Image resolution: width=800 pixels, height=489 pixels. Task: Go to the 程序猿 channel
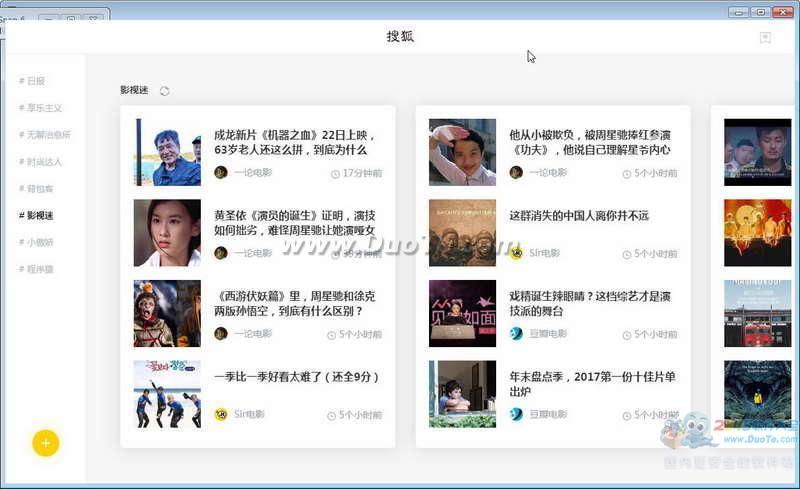pyautogui.click(x=40, y=268)
